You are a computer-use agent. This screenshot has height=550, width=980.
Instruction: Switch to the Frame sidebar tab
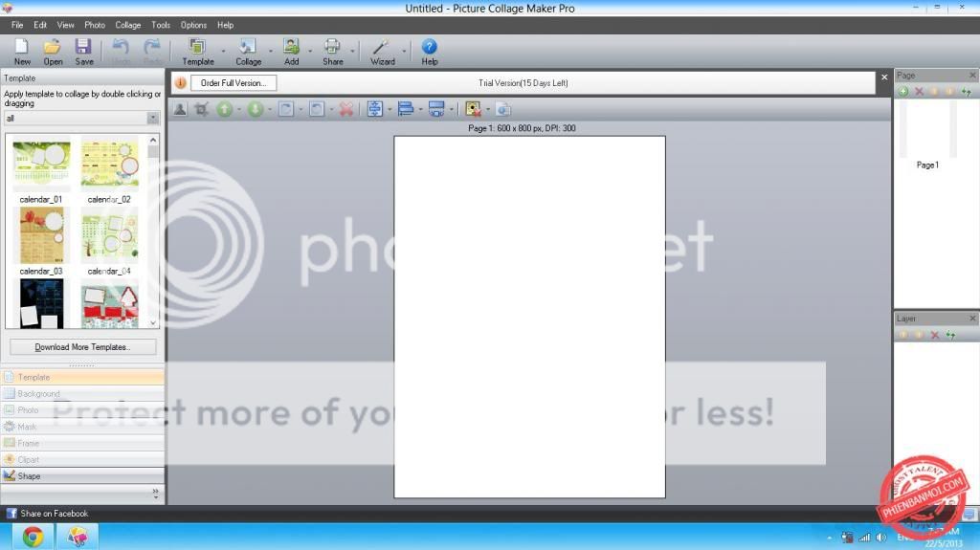tap(82, 443)
